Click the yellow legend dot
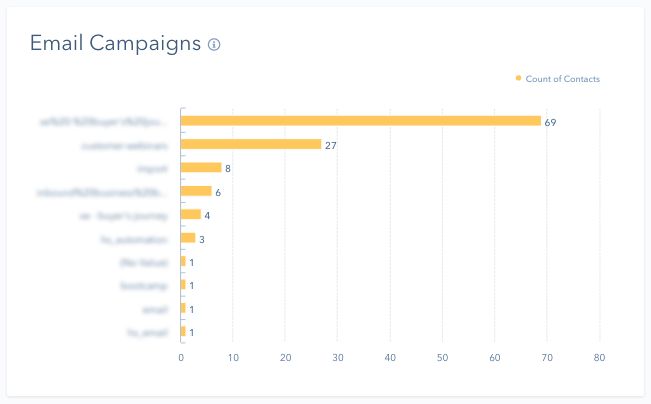Image resolution: width=651 pixels, height=404 pixels. 518,79
